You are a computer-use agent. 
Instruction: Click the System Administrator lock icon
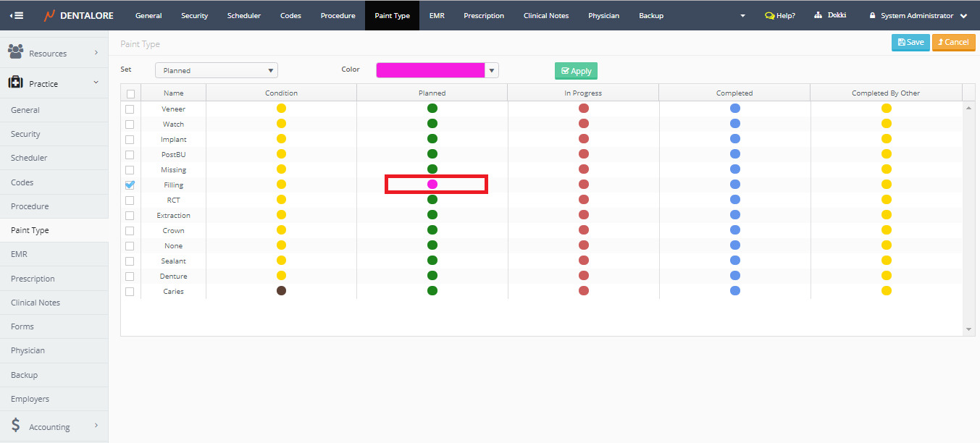(x=873, y=15)
